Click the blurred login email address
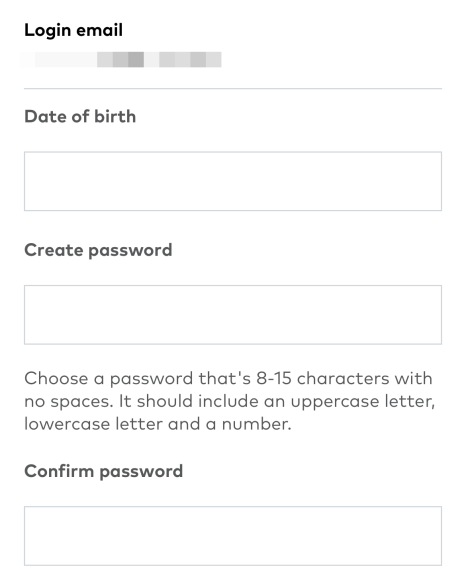The width and height of the screenshot is (466, 585). click(121, 60)
